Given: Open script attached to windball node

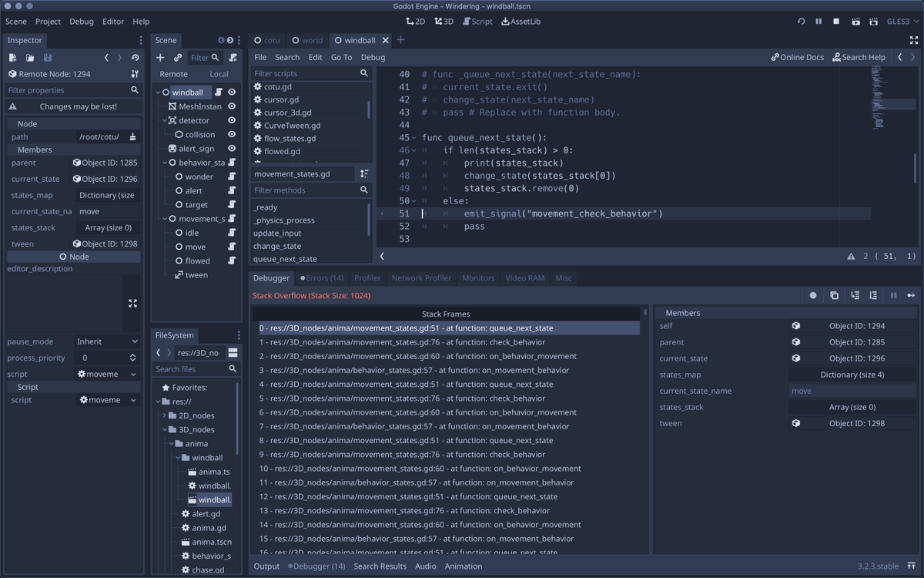Looking at the screenshot, I should 219,92.
